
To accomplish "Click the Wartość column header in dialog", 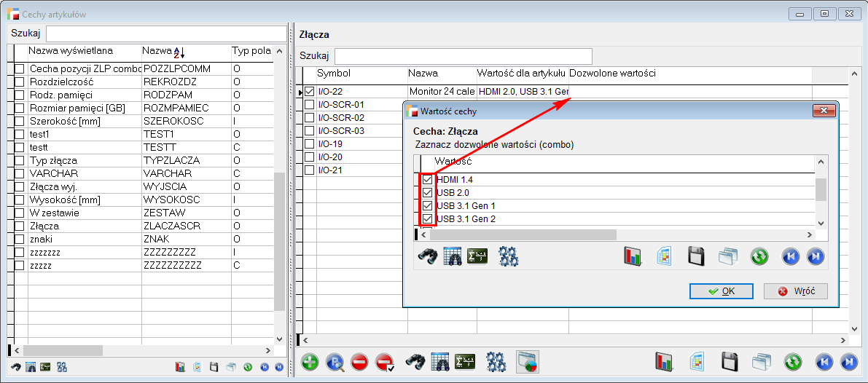I will [623, 162].
